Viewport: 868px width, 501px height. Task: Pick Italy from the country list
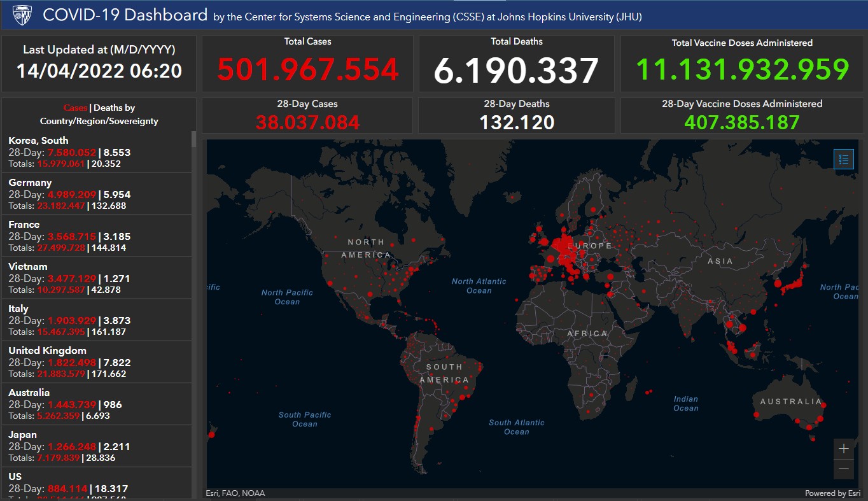[18, 309]
